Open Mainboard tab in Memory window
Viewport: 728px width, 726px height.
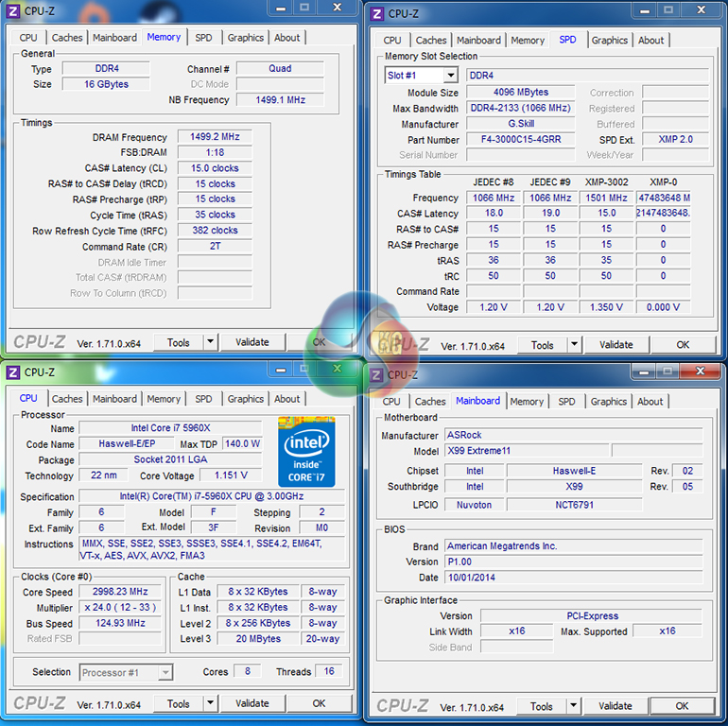point(114,38)
